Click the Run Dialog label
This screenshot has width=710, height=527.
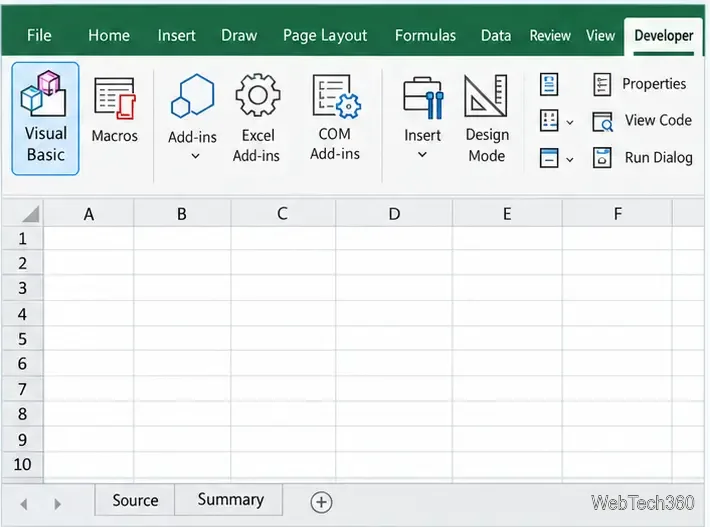point(658,158)
